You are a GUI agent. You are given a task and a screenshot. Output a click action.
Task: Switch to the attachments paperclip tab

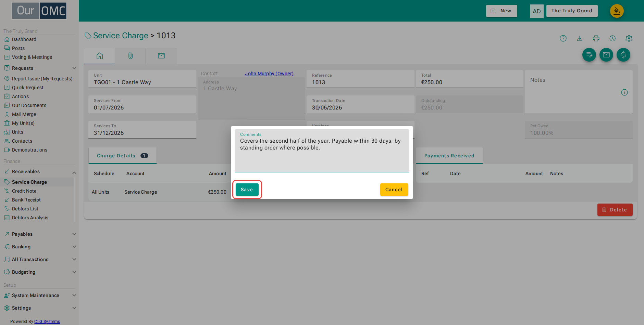[x=131, y=56]
